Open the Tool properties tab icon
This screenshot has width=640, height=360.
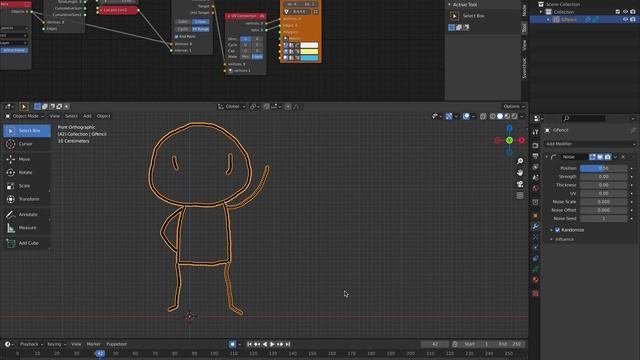click(536, 132)
